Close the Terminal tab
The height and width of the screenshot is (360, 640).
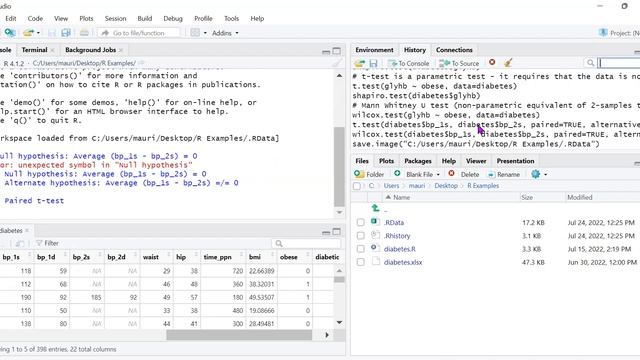click(x=52, y=50)
